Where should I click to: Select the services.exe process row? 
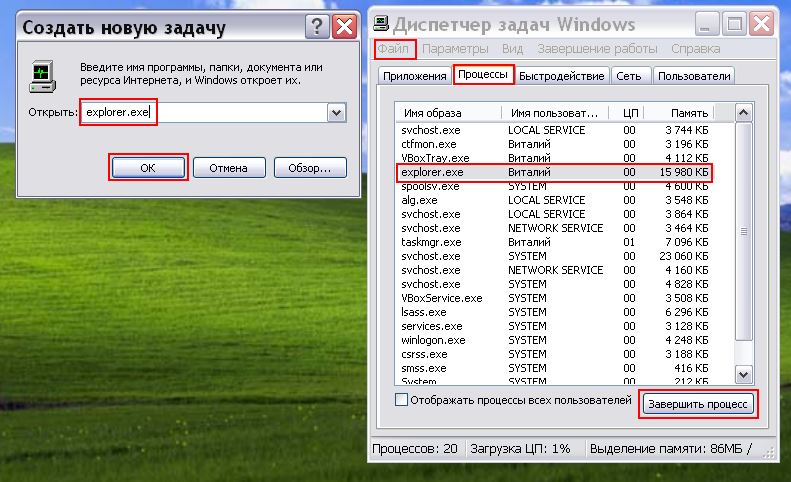[x=554, y=326]
